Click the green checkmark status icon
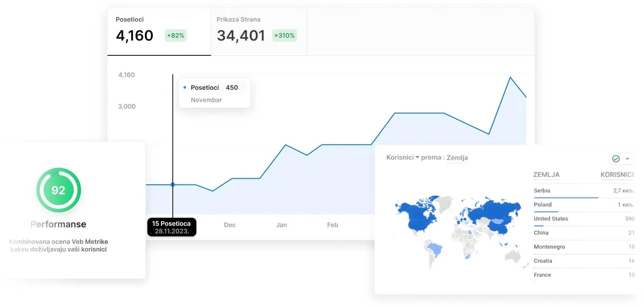Screen dimensions: 644x307 pyautogui.click(x=616, y=159)
